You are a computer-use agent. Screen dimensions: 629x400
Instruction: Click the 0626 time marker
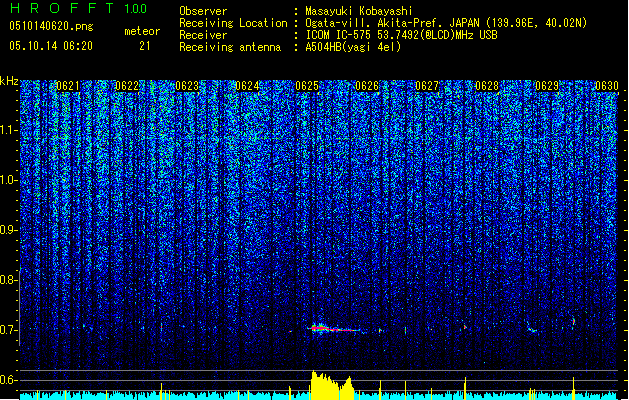(367, 86)
